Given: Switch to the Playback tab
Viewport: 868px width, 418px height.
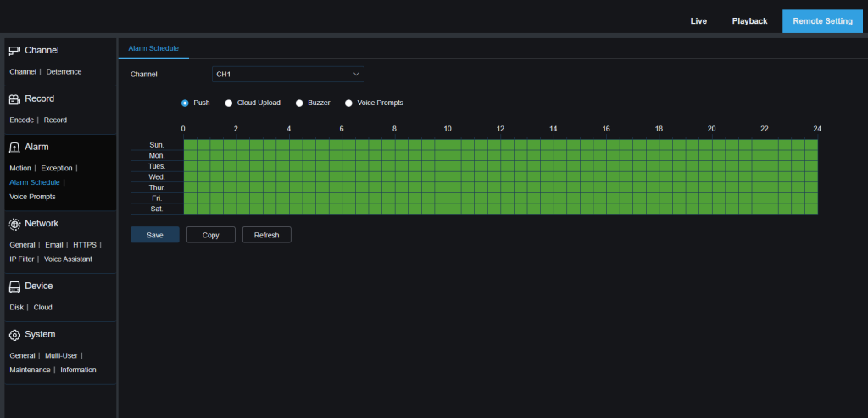Looking at the screenshot, I should click(749, 21).
